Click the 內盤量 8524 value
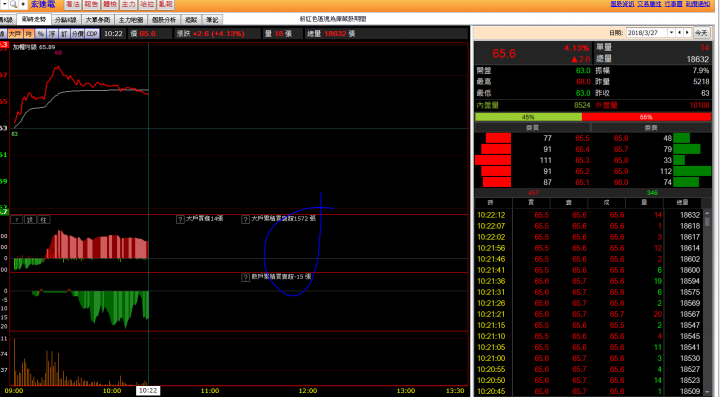720x397 pixels. coord(582,105)
